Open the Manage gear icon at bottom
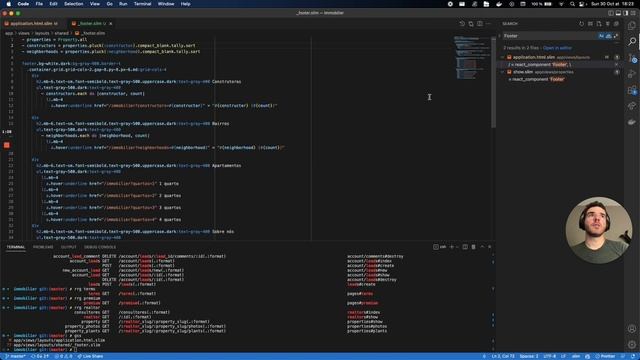 tap(632, 344)
